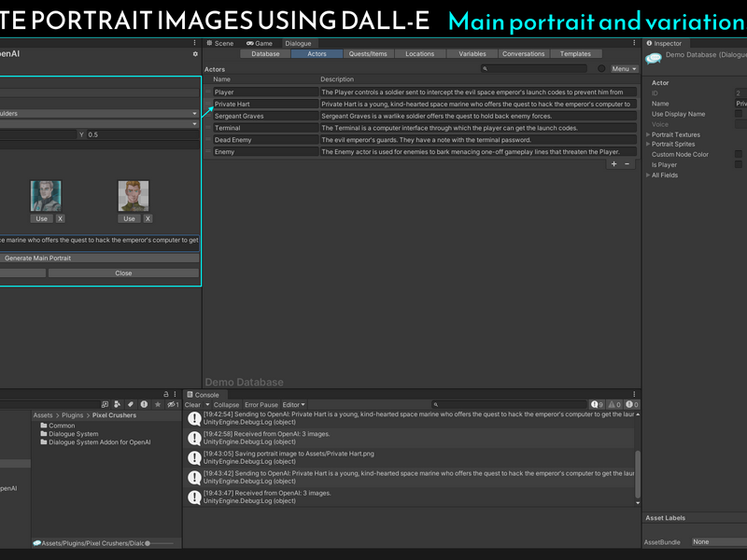Toggle the Project panel lock icon

166,394
